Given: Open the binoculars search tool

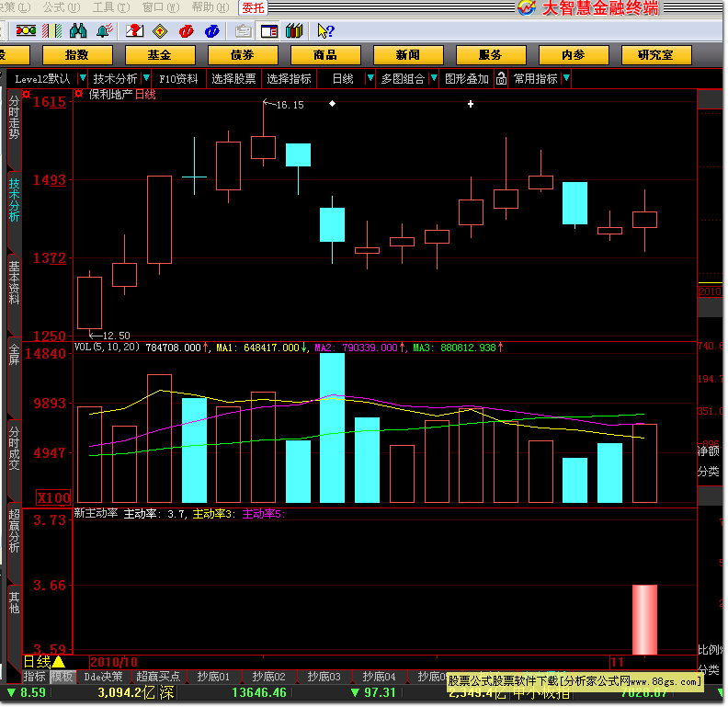Looking at the screenshot, I should (x=78, y=31).
